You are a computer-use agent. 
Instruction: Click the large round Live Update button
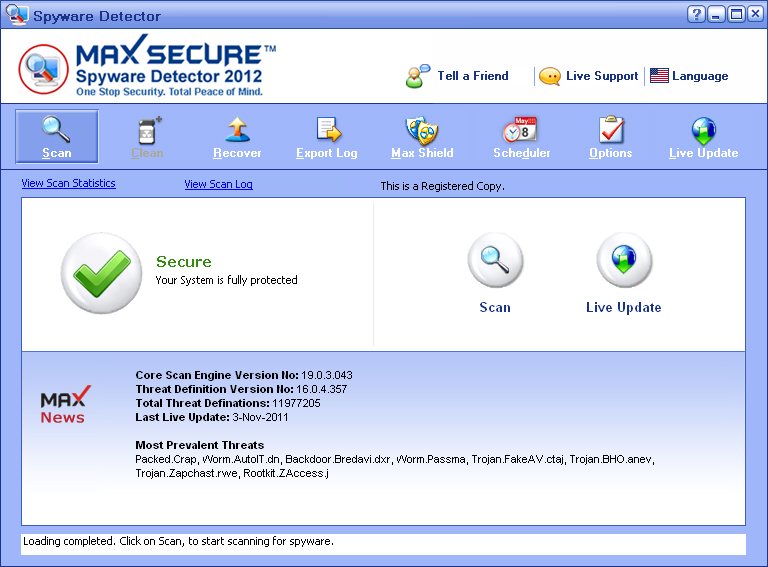click(624, 260)
